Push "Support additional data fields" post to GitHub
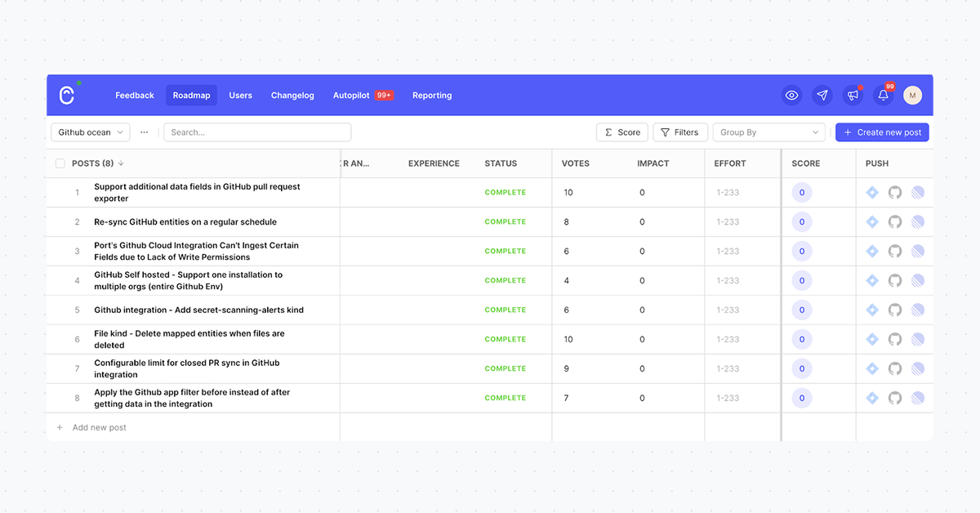 (895, 193)
